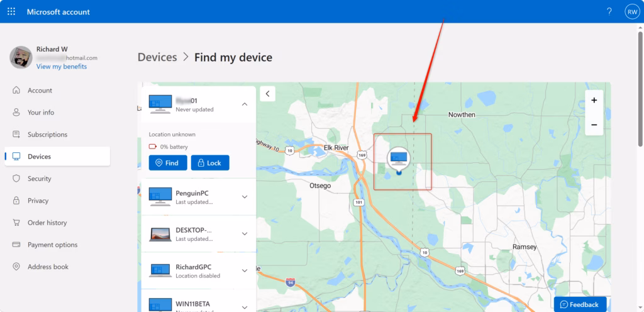Click Devices breadcrumb link

[157, 57]
